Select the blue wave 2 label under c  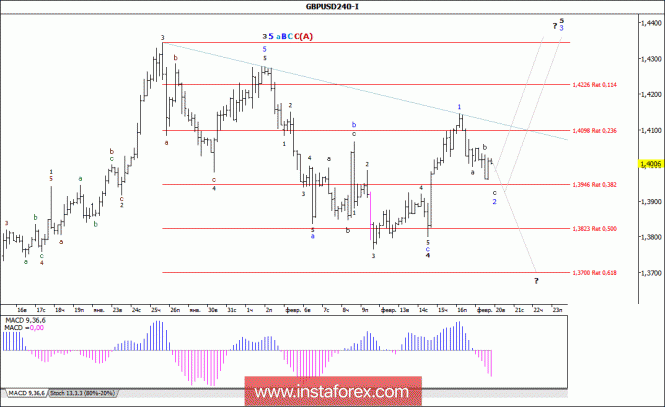494,202
